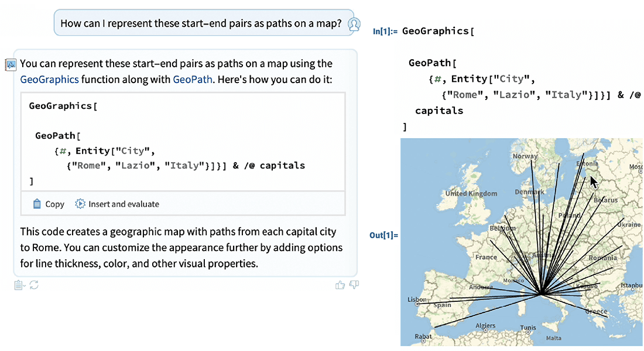Select the Out[1]= cell label

383,235
